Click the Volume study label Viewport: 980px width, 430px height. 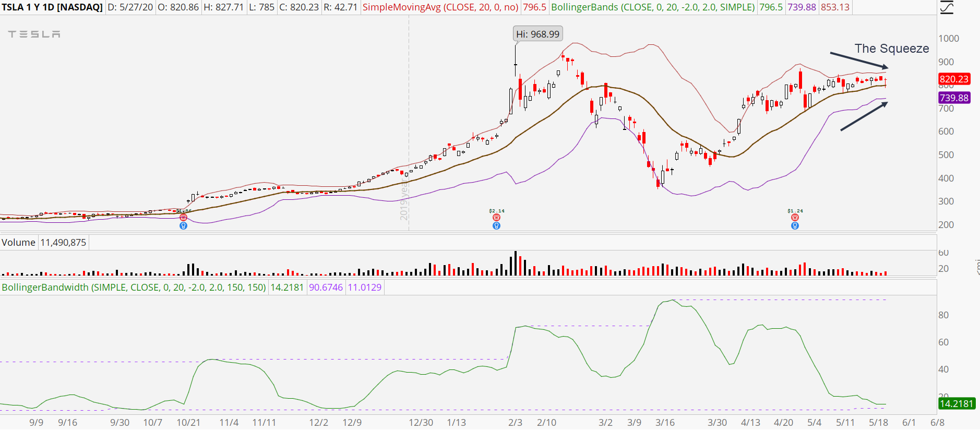pyautogui.click(x=18, y=242)
